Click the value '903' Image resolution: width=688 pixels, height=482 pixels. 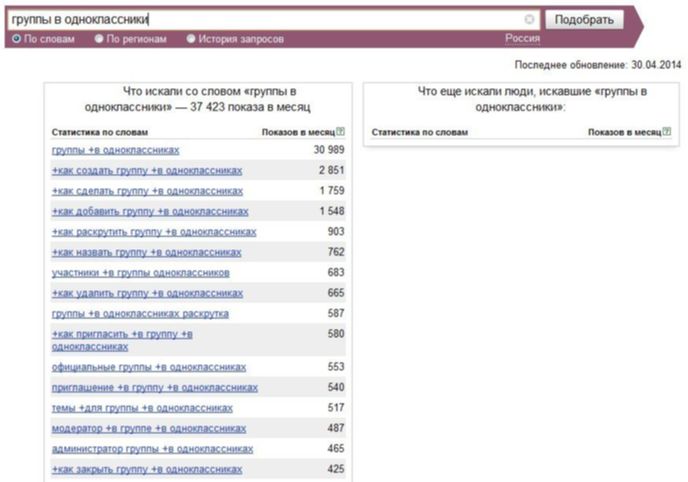tap(336, 232)
